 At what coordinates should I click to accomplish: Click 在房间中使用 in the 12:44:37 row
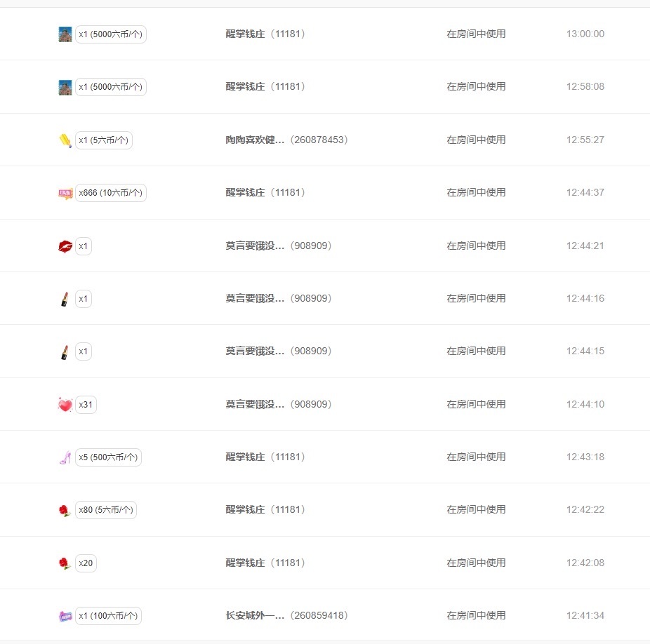pyautogui.click(x=476, y=192)
